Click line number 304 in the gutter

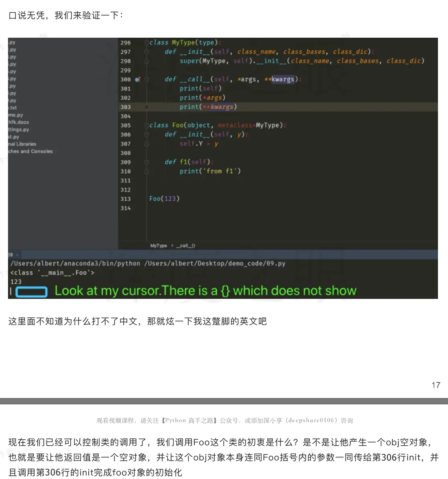[x=126, y=116]
